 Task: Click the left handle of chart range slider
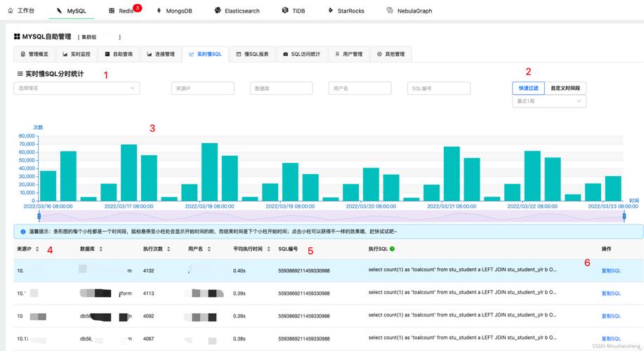[39, 216]
